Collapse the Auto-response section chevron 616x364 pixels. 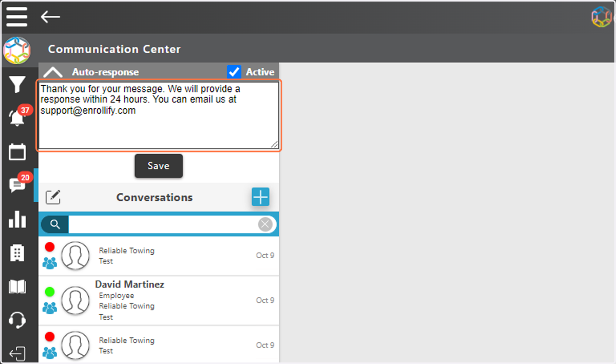tap(53, 72)
